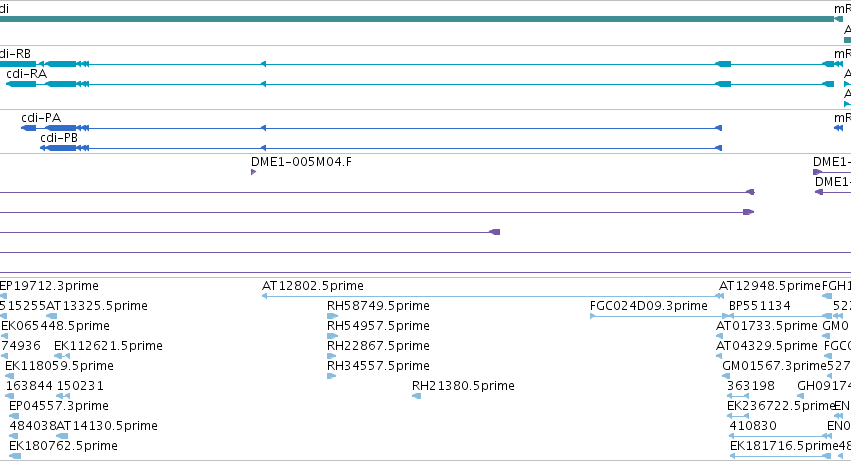The width and height of the screenshot is (851, 461).
Task: Click the EK181716.5prime EST label
Action: point(784,446)
